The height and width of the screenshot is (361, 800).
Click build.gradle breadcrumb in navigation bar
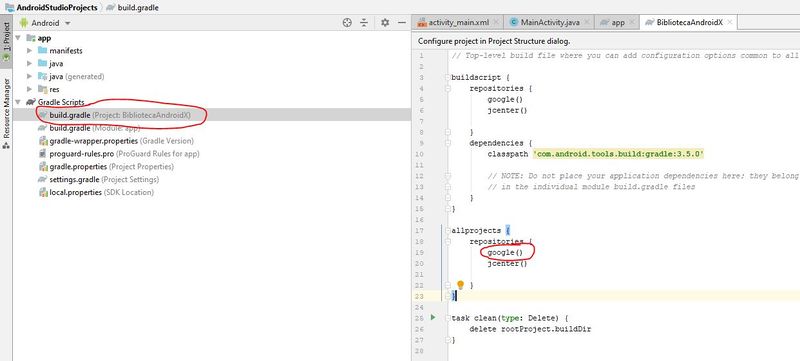coord(132,8)
